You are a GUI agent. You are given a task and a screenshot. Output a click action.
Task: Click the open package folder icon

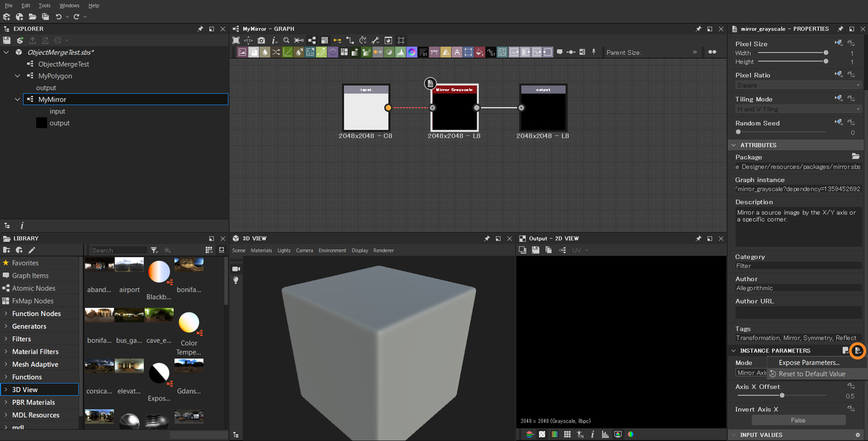coord(33,17)
